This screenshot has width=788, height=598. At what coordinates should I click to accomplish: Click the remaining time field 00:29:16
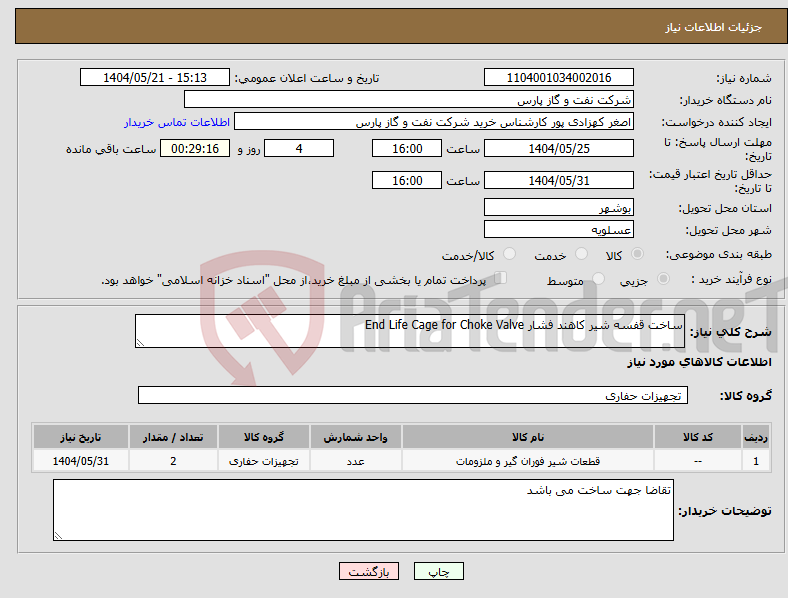coord(195,148)
